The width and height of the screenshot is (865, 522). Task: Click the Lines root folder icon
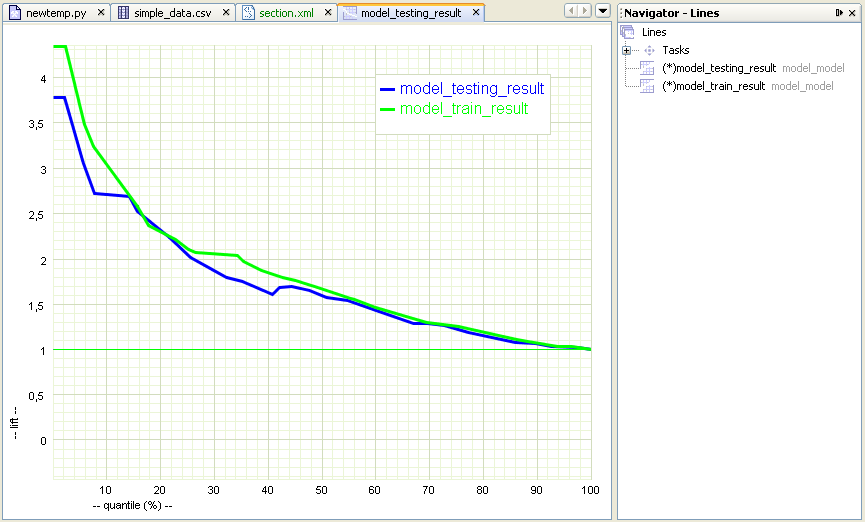click(627, 32)
